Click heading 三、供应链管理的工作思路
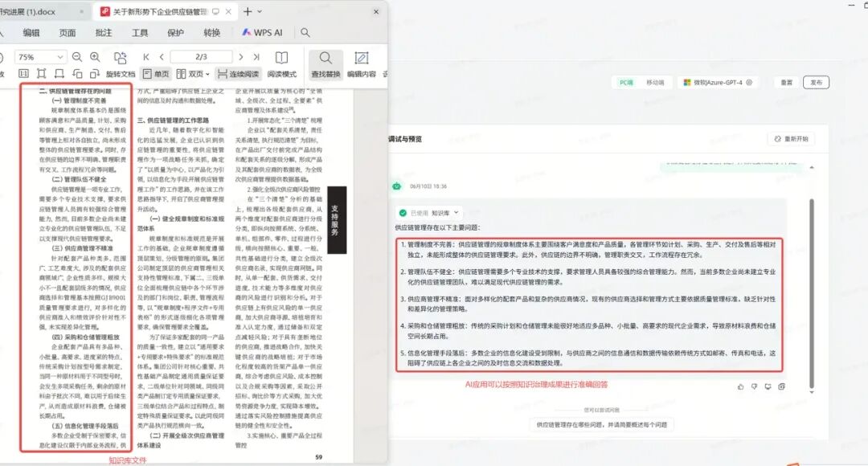The image size is (868, 466). [174, 120]
